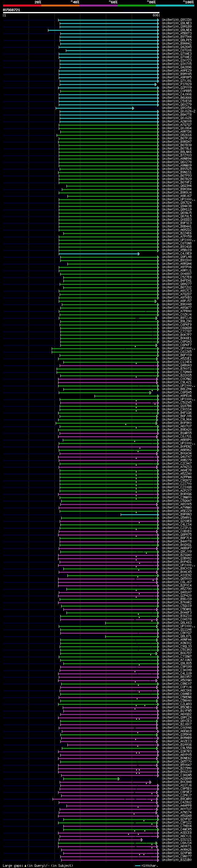Viewport: 197px width, 868px height.
Task: Click the UniRef100_B0PEN2 label
Action: tap(176, 446)
